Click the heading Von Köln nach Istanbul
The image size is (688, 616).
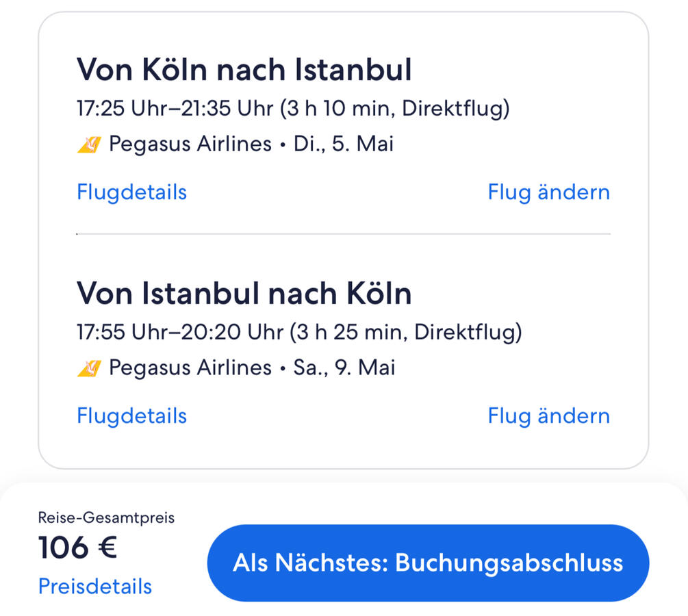(x=244, y=70)
